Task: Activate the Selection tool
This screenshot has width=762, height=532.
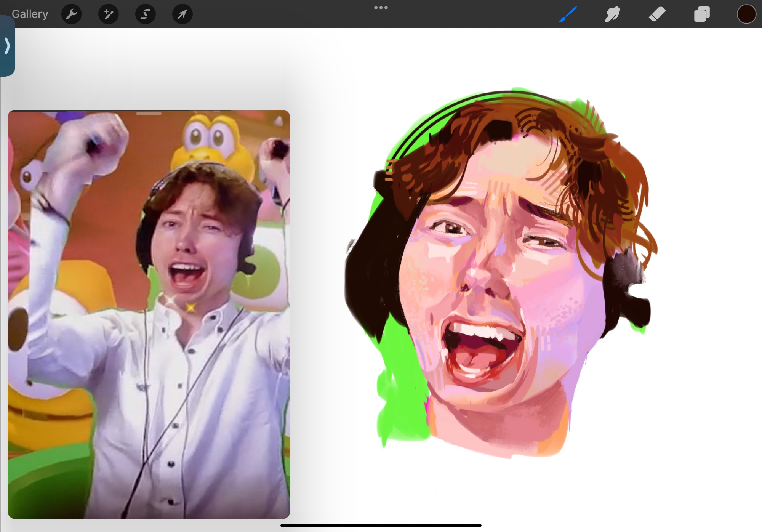Action: [x=146, y=14]
